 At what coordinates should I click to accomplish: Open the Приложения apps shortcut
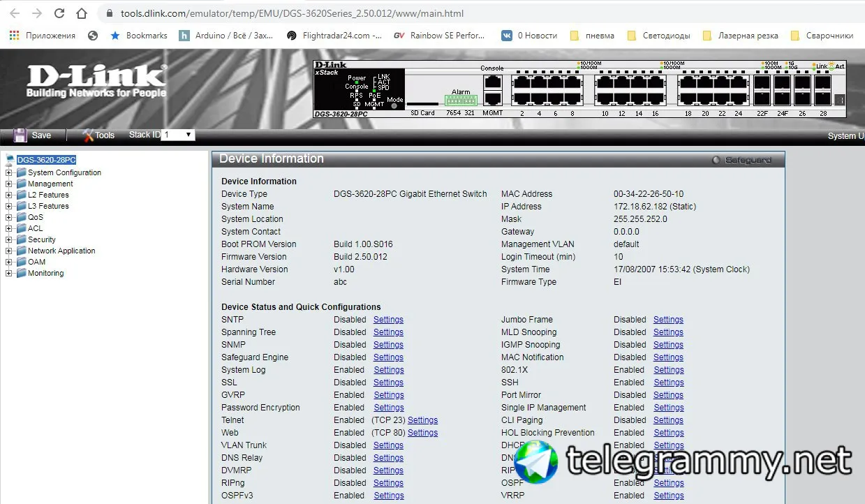coord(43,36)
